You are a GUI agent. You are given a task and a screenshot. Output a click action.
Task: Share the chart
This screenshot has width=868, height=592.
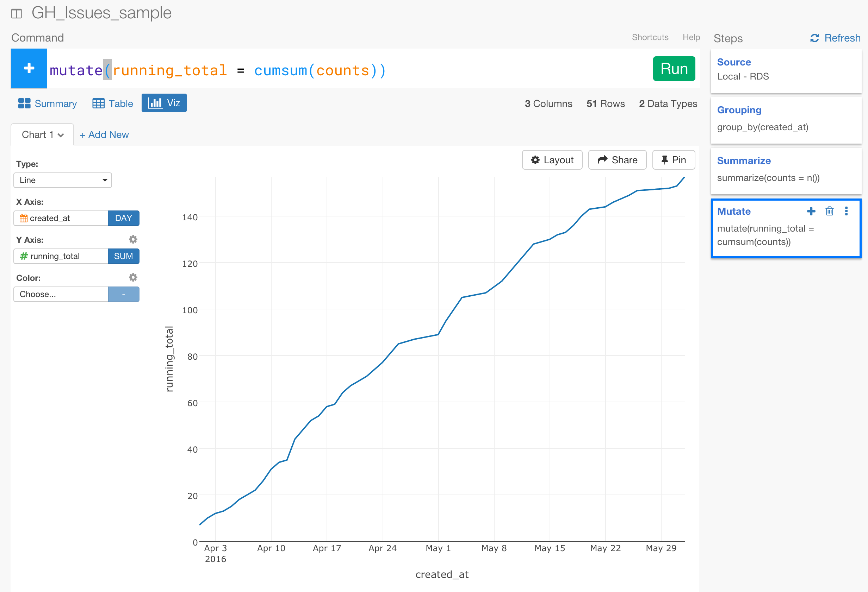coord(617,160)
